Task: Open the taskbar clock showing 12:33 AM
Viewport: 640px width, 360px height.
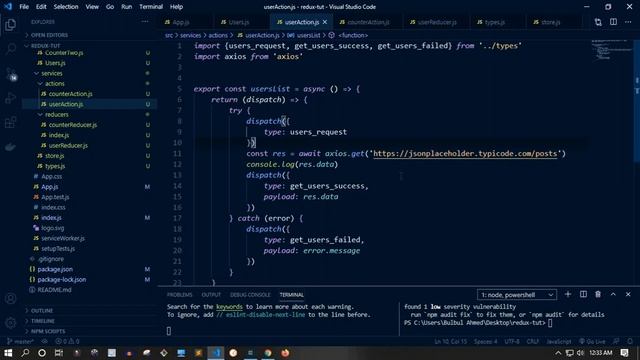Action: coord(600,353)
